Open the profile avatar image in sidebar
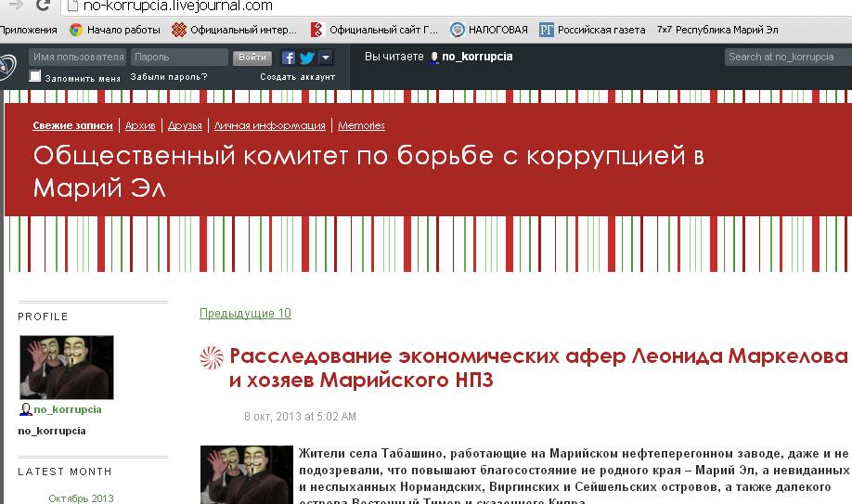852x504 pixels. pos(67,368)
